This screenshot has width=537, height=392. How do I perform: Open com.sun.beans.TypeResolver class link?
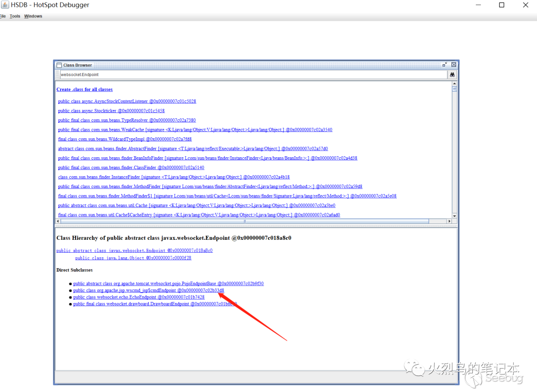coord(127,120)
